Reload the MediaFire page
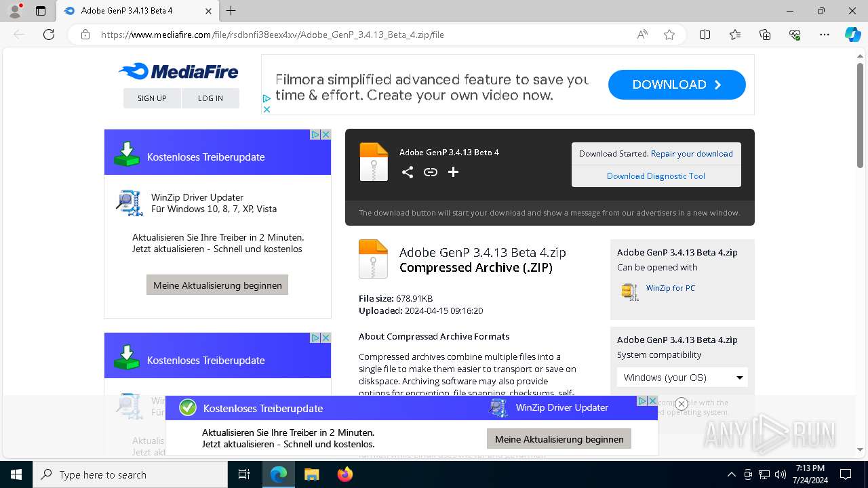868x488 pixels. [x=49, y=35]
